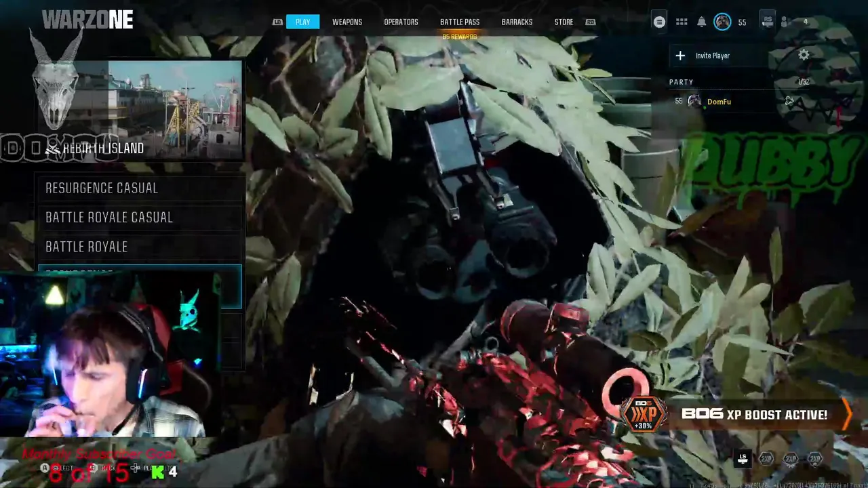Click the level 55 number beside the profile avatar
The height and width of the screenshot is (488, 868).
tap(742, 22)
